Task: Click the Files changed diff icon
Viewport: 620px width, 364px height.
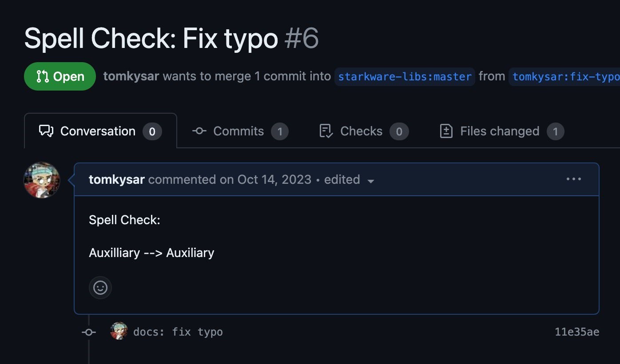Action: [446, 131]
